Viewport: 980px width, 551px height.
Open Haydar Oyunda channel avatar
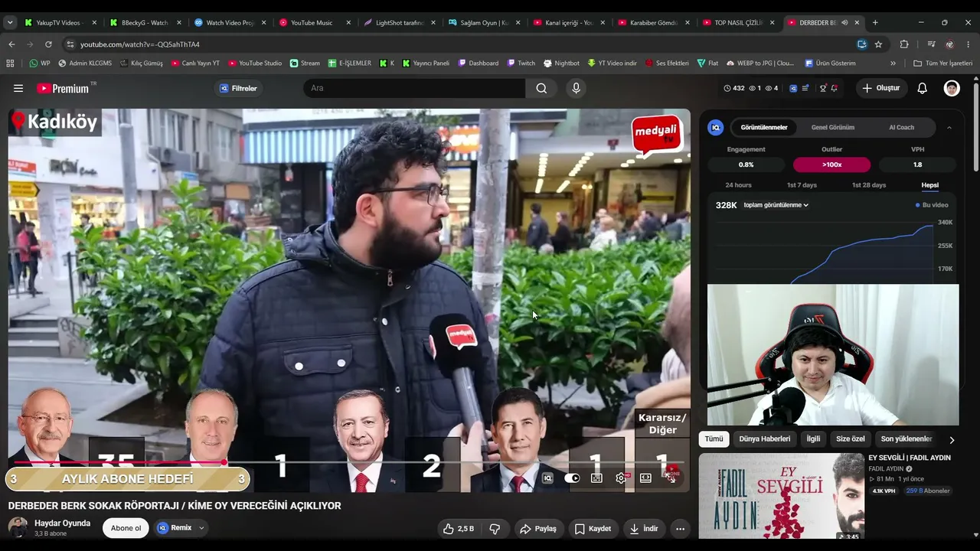click(x=18, y=527)
